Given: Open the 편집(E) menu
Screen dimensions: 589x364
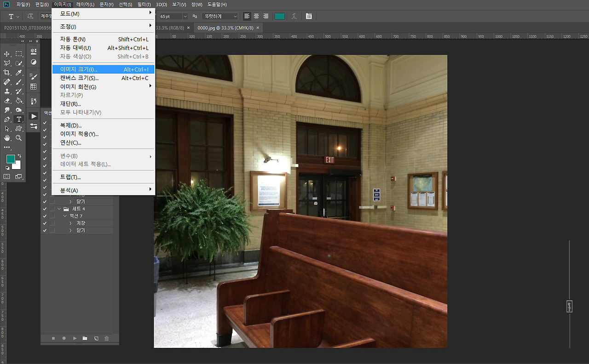Looking at the screenshot, I should point(42,4).
